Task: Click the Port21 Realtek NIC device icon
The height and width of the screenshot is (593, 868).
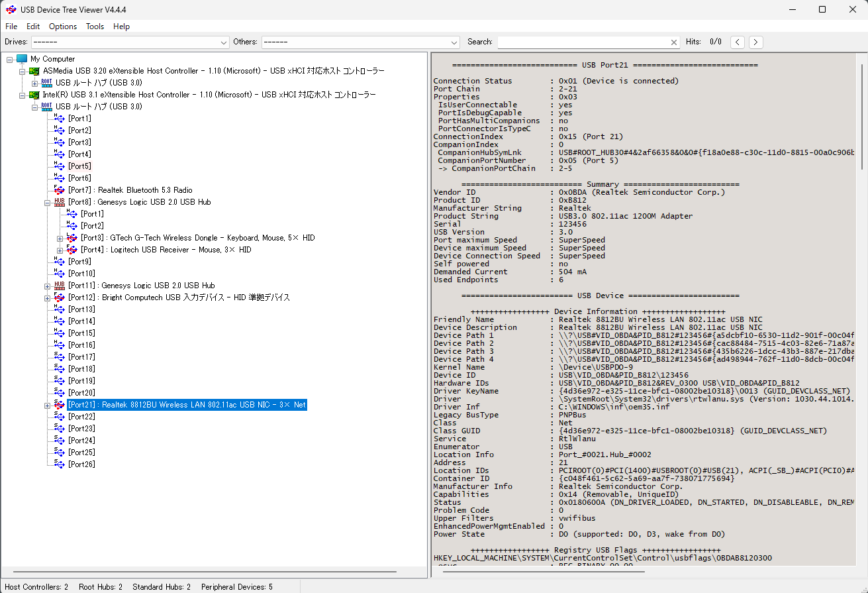Action: click(x=60, y=405)
